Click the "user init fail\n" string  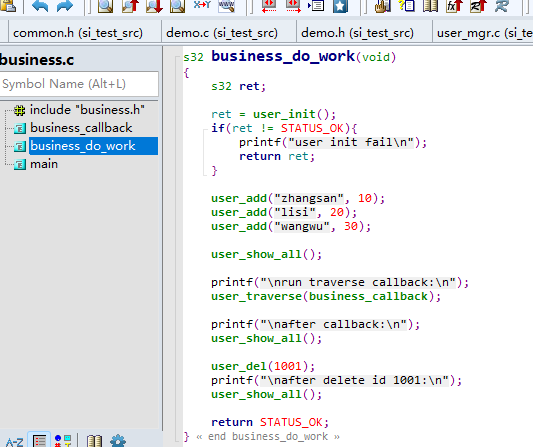(351, 142)
